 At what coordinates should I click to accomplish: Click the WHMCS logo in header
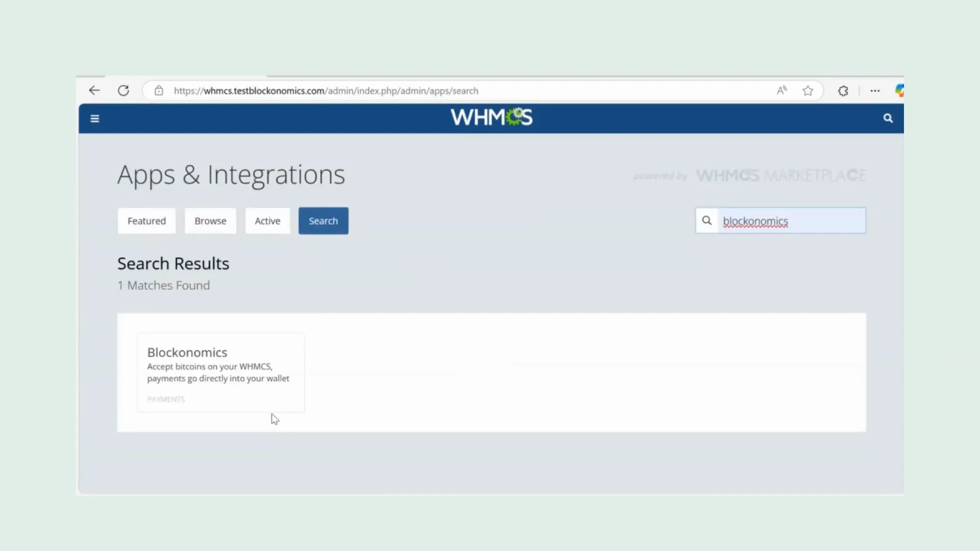point(491,118)
